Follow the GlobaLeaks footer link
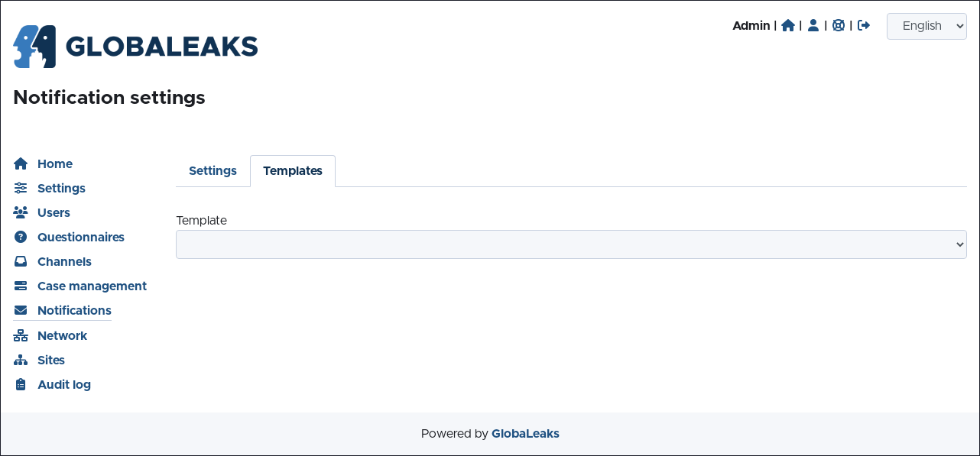 525,434
